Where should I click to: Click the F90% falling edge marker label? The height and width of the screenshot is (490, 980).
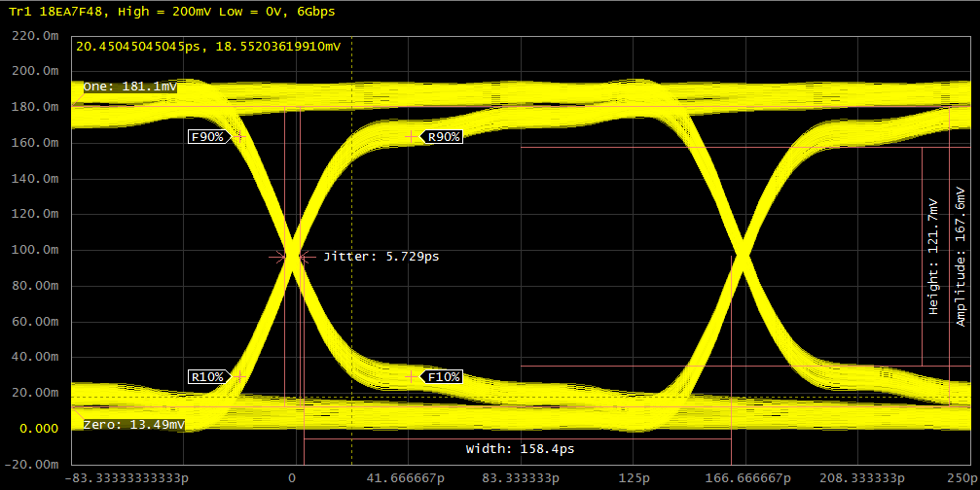coord(206,137)
